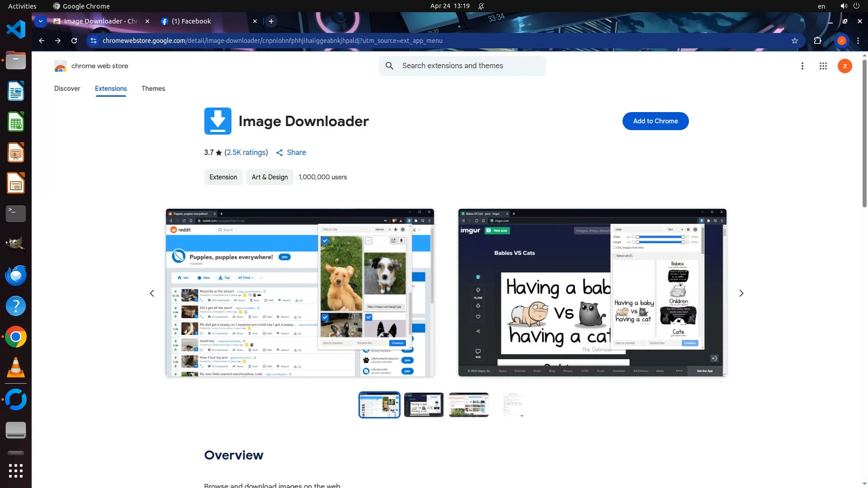This screenshot has width=868, height=488.
Task: Open the web store more options menu
Action: tap(802, 66)
